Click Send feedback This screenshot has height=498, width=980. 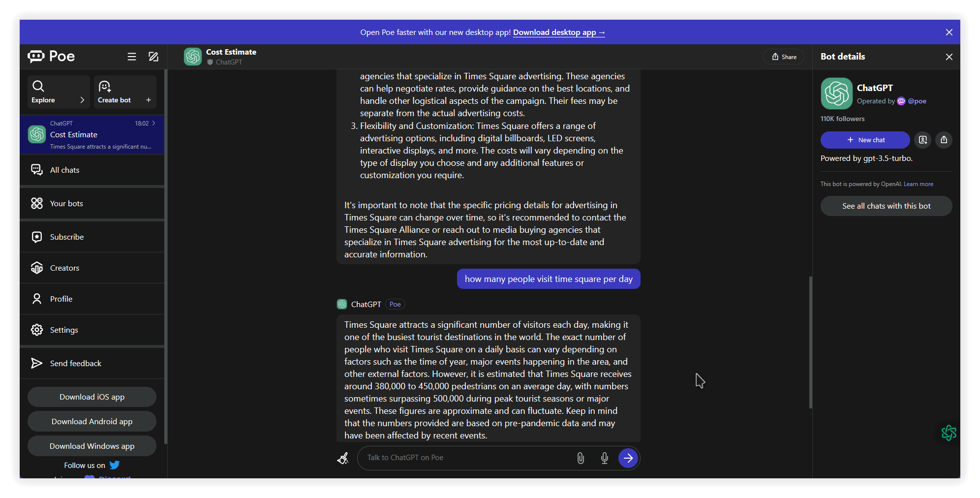[92, 363]
